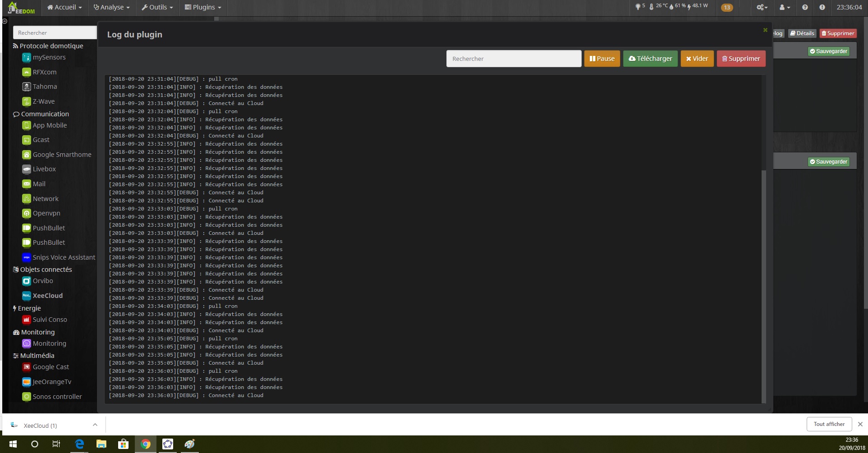Open the Plugins menu
Viewport: 868px width, 453px height.
point(203,7)
